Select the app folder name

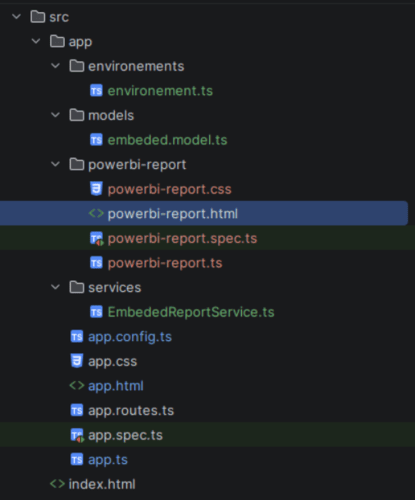[80, 42]
